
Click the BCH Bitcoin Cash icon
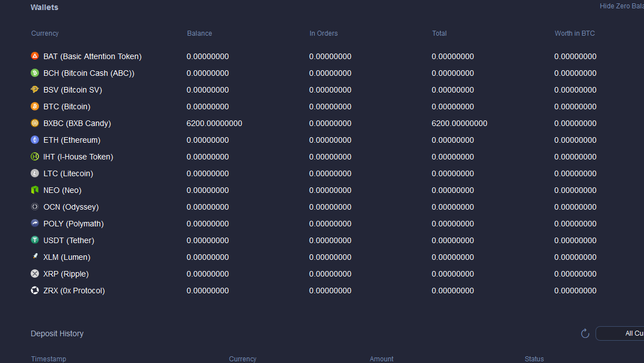[35, 72]
